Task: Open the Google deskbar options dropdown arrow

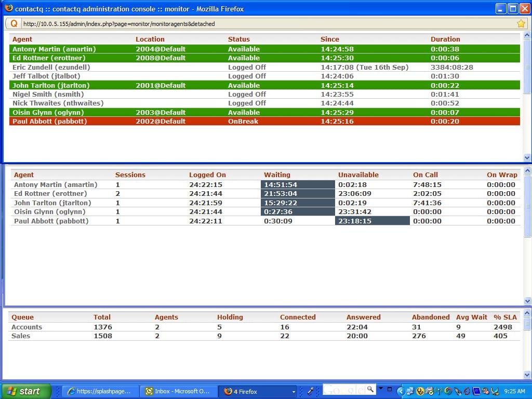Action: 381,389
